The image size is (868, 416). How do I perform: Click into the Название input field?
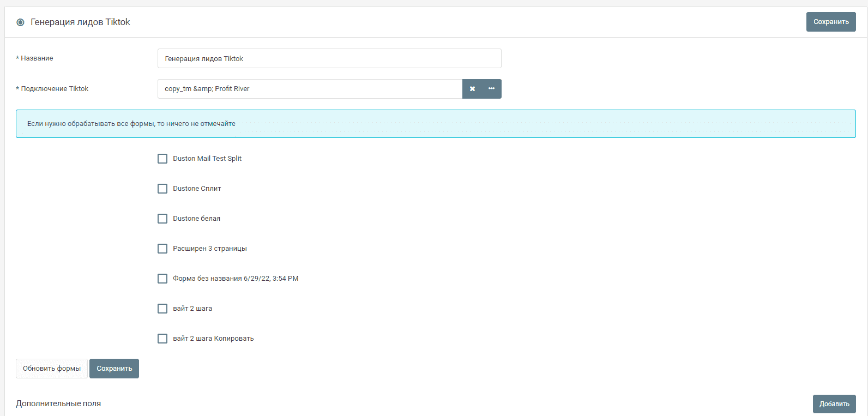329,58
